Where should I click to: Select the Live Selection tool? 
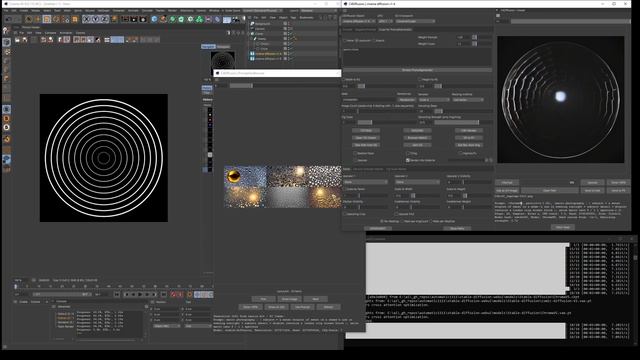pos(29,19)
